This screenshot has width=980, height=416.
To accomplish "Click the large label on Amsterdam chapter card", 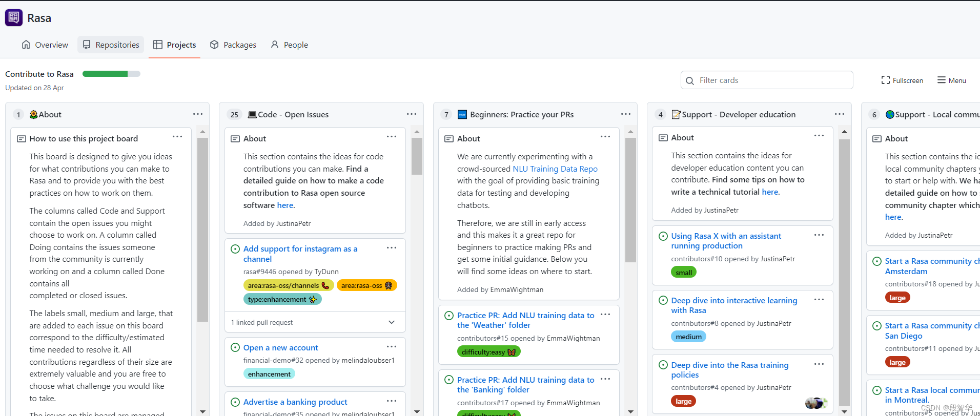I will (897, 298).
